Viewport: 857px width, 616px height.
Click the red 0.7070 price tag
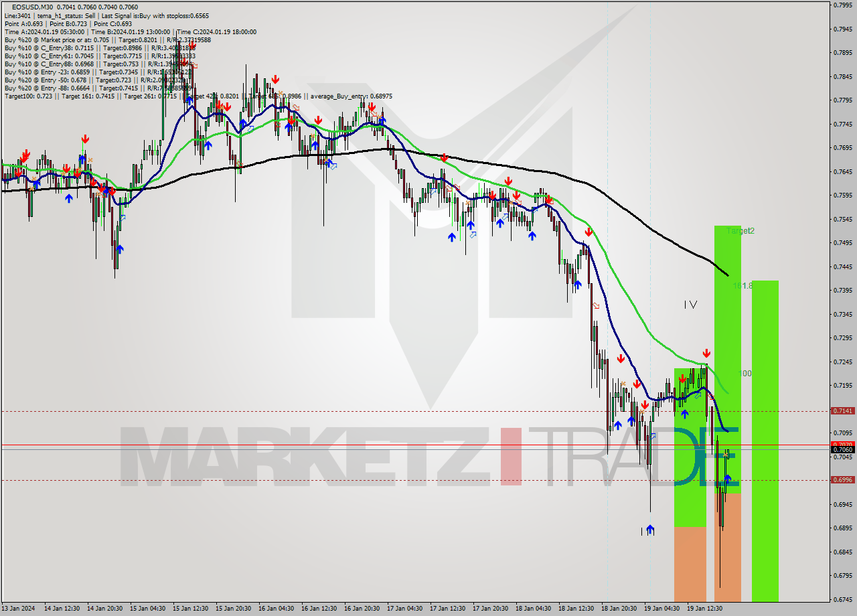point(842,444)
